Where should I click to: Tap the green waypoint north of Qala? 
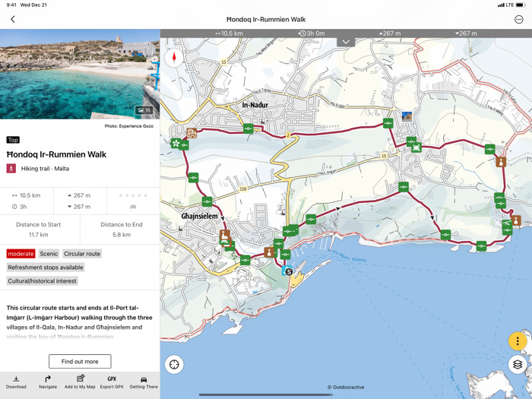tap(388, 123)
